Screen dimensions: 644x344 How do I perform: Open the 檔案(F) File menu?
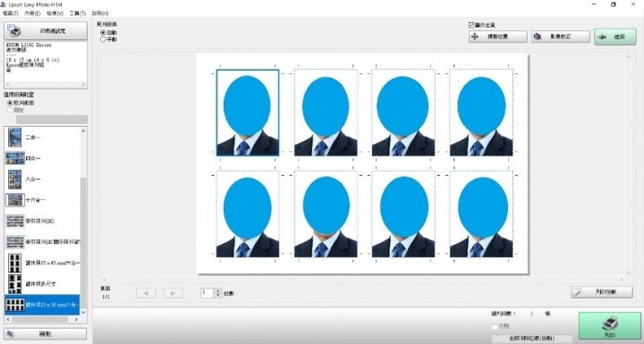pyautogui.click(x=10, y=13)
